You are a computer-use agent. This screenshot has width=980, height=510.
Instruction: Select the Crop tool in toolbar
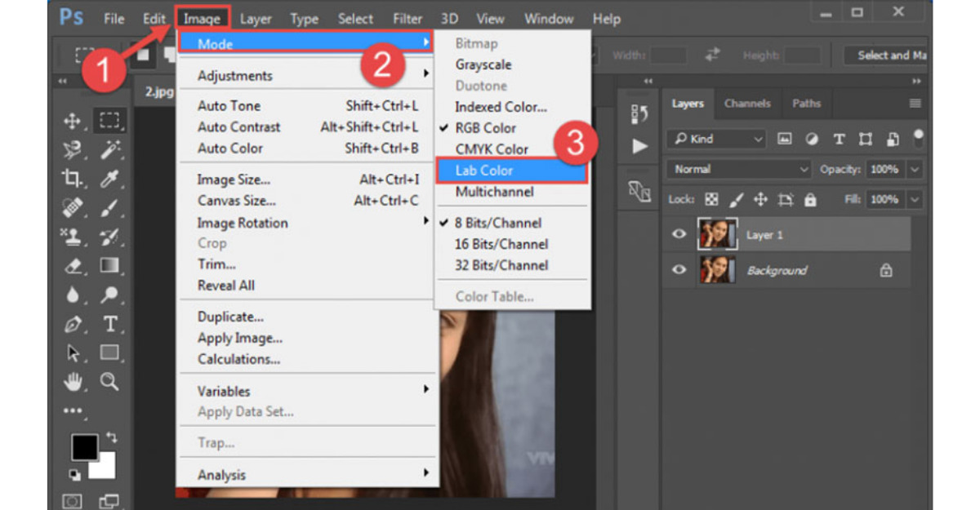click(x=73, y=180)
